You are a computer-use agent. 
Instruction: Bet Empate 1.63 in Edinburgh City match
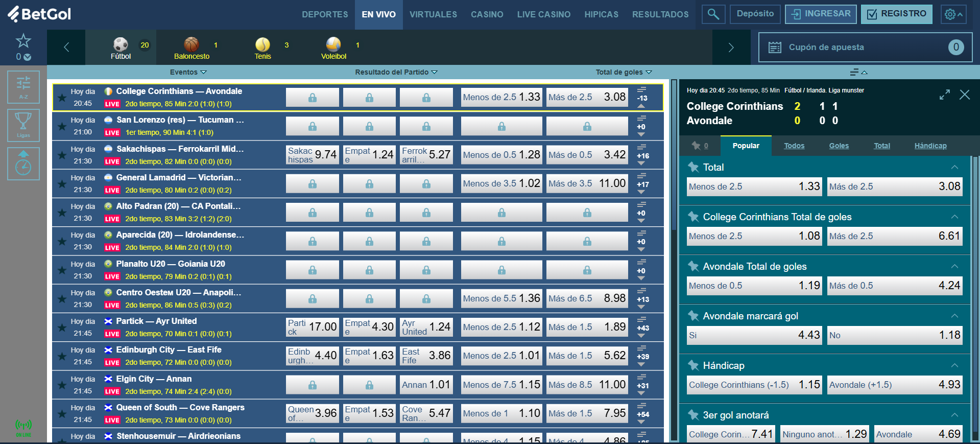[369, 356]
